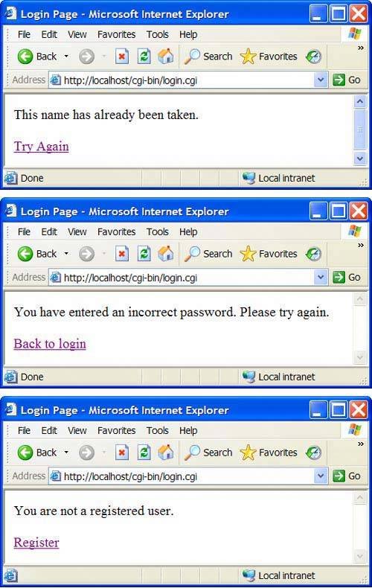Expand address dropdown in top browser window
Image resolution: width=372 pixels, height=588 pixels.
[x=320, y=80]
